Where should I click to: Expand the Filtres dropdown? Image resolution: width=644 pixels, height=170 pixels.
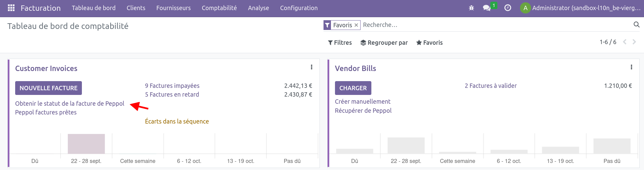click(340, 43)
